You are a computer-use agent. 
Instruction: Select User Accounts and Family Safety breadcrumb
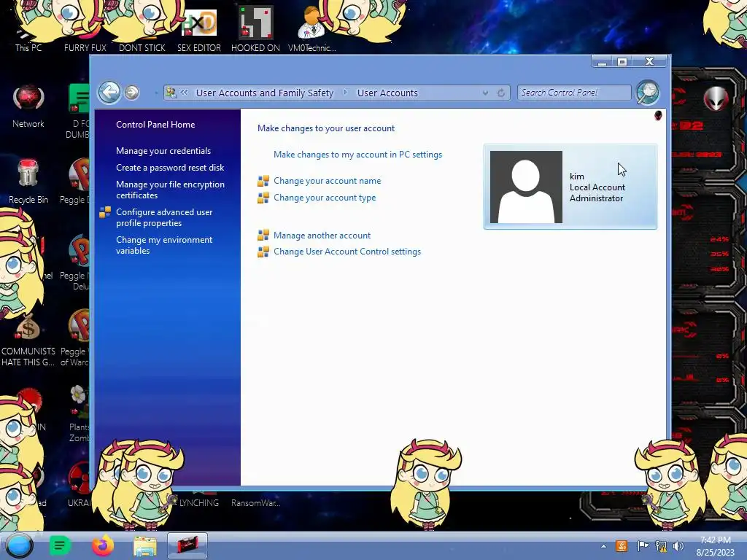(264, 93)
